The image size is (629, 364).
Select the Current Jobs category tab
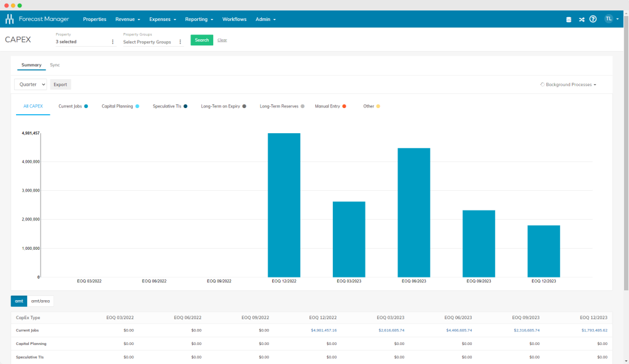click(x=73, y=106)
